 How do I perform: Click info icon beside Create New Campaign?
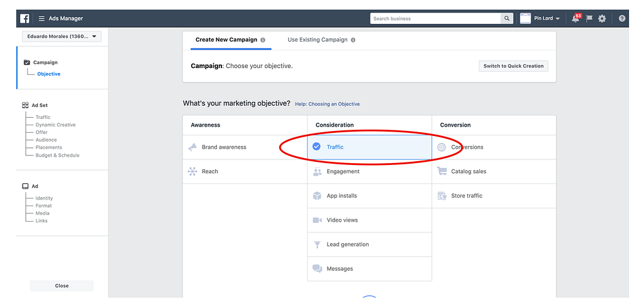(263, 40)
